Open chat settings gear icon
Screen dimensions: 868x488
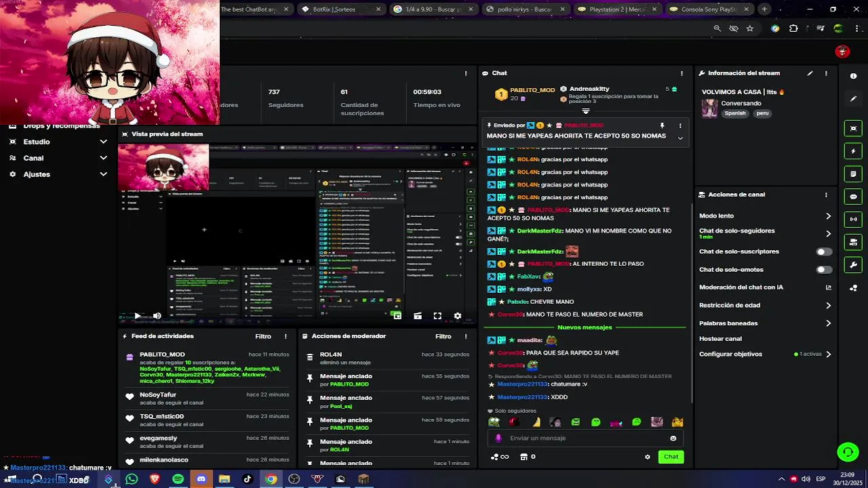click(x=648, y=457)
